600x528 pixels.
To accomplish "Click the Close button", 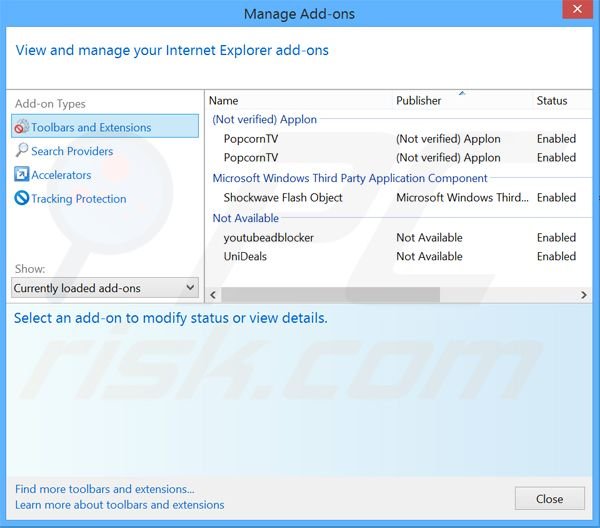I will (x=549, y=499).
